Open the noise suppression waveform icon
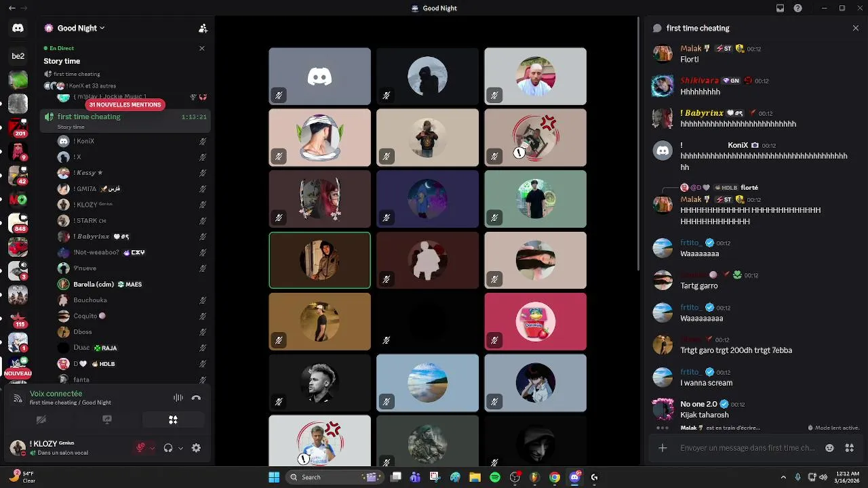868x488 pixels. 178,398
